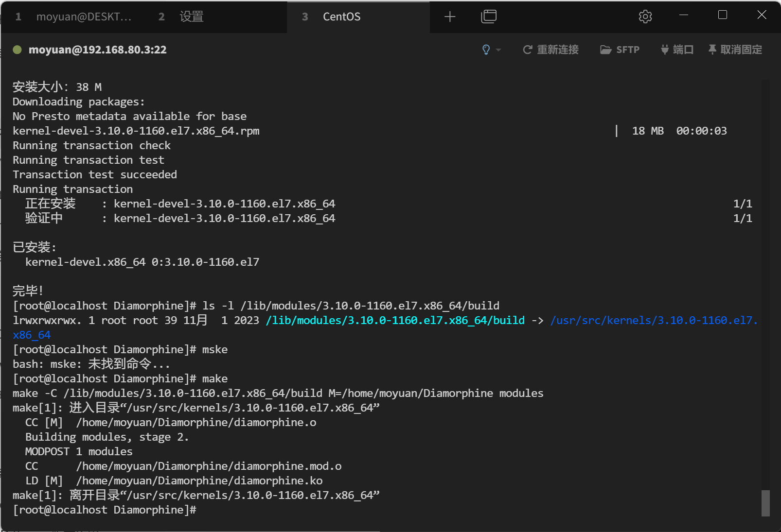Click the plug icon beside 端口
Viewport: 781px width, 532px height.
[x=665, y=50]
